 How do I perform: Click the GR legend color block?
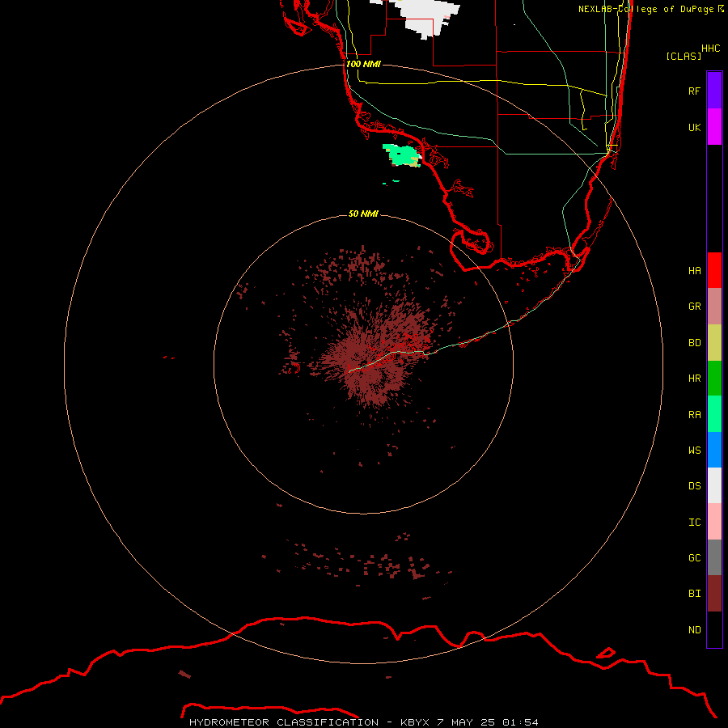click(x=714, y=307)
